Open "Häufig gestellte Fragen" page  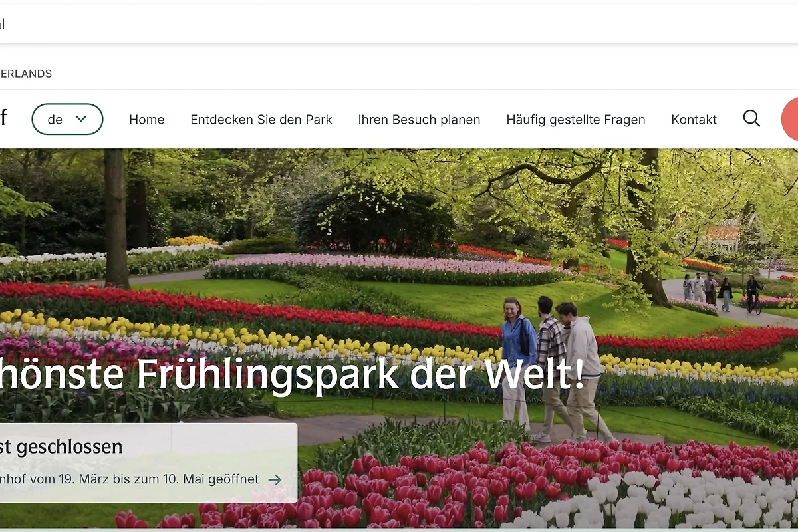pos(575,120)
